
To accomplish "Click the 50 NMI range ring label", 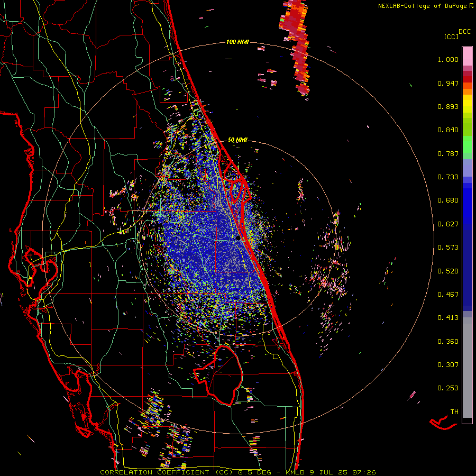I will (x=237, y=140).
